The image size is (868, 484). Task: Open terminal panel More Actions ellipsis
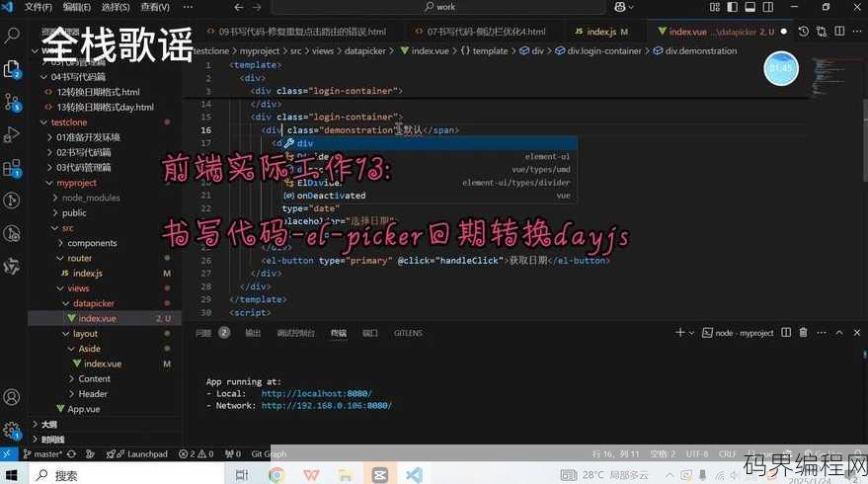tap(822, 332)
